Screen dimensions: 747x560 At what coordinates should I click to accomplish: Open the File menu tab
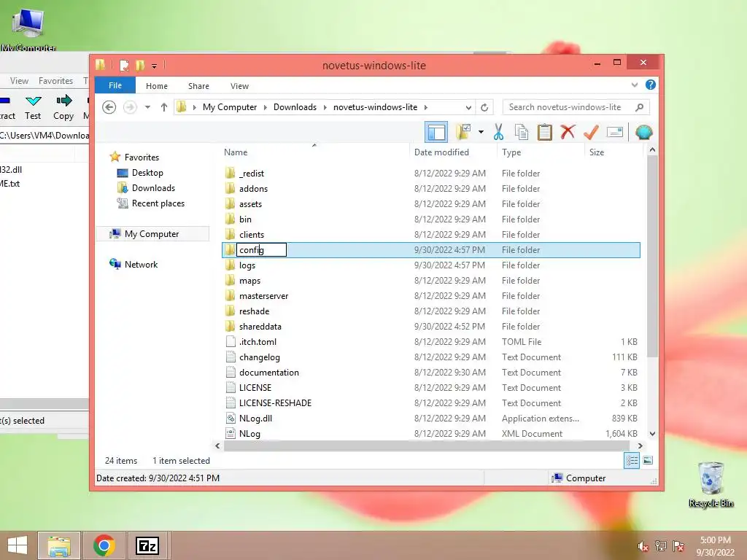coord(115,85)
